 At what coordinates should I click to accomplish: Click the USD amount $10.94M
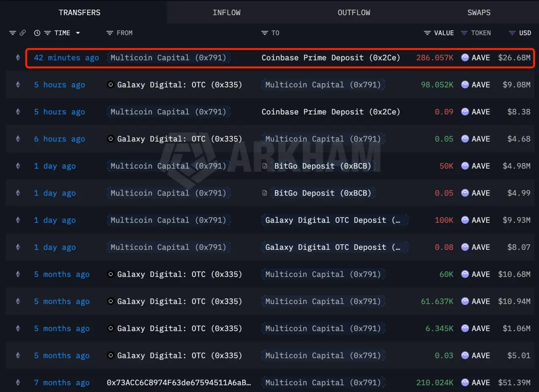[514, 301]
